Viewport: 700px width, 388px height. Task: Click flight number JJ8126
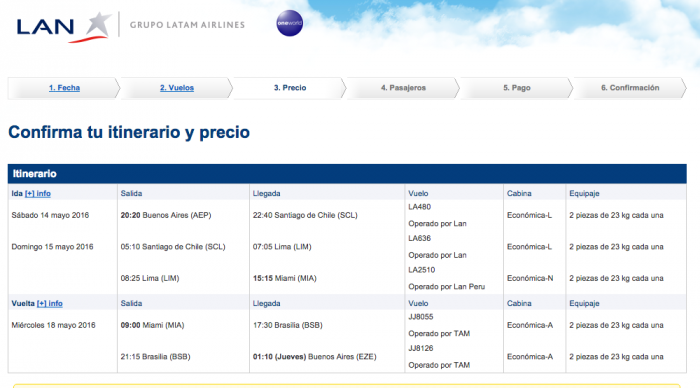[421, 348]
